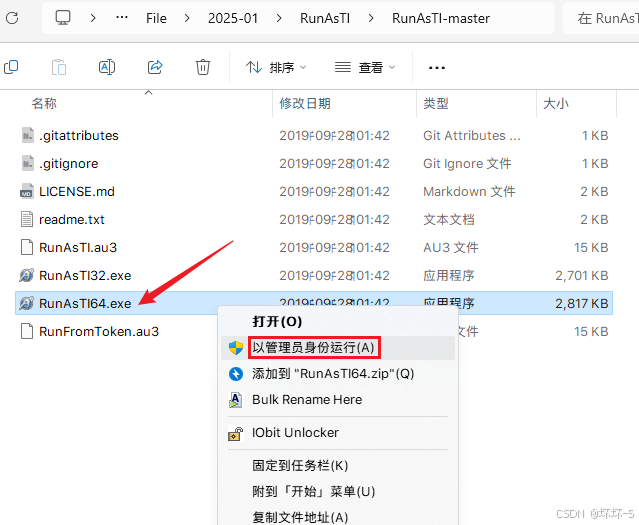Expand chevron after File breadcrumb
The image size is (639, 525).
pyautogui.click(x=187, y=18)
